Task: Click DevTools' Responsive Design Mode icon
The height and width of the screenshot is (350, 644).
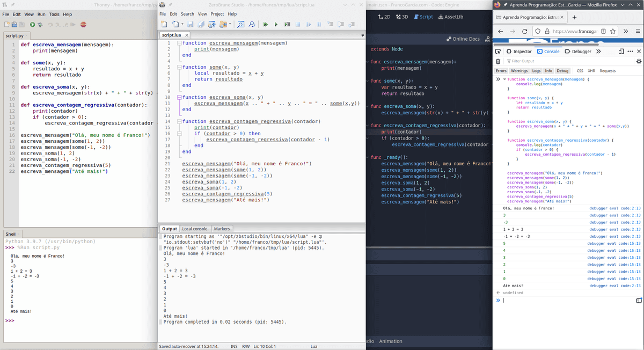Action: coord(621,52)
